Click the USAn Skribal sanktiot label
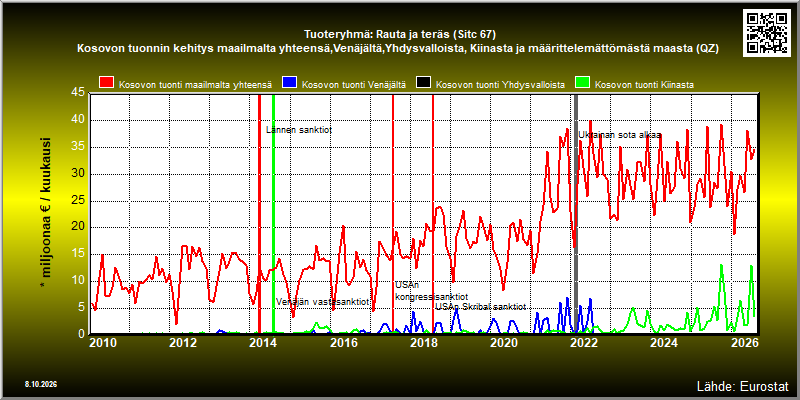Screen dimensions: 800x400 coord(480,307)
